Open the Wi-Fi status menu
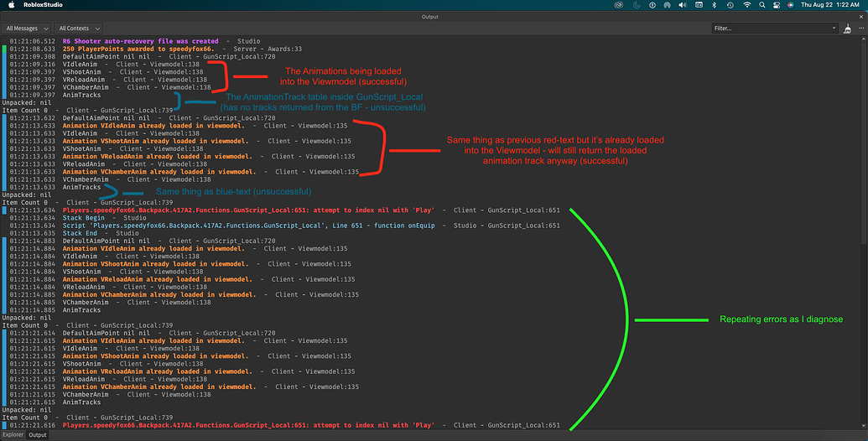Image resolution: width=868 pixels, height=441 pixels. [746, 5]
